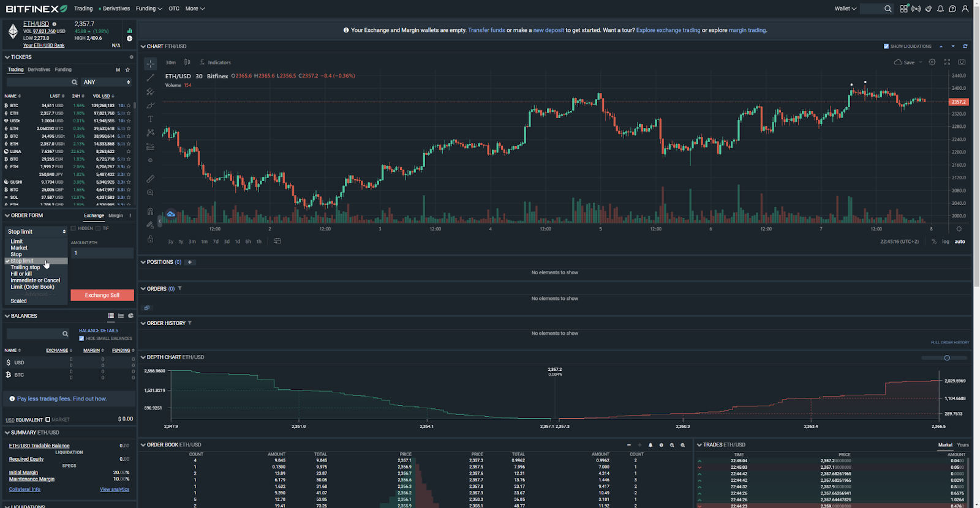Open the Indicators dialog
980x508 pixels.
[x=215, y=62]
